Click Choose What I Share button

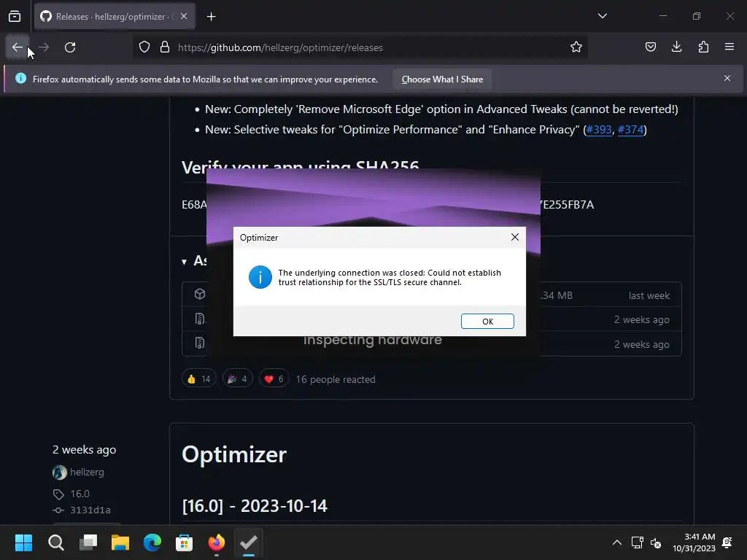click(442, 79)
